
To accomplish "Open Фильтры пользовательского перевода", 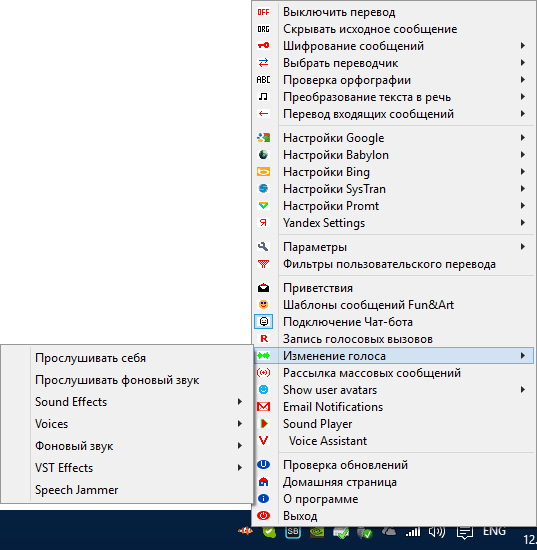I will (x=394, y=264).
